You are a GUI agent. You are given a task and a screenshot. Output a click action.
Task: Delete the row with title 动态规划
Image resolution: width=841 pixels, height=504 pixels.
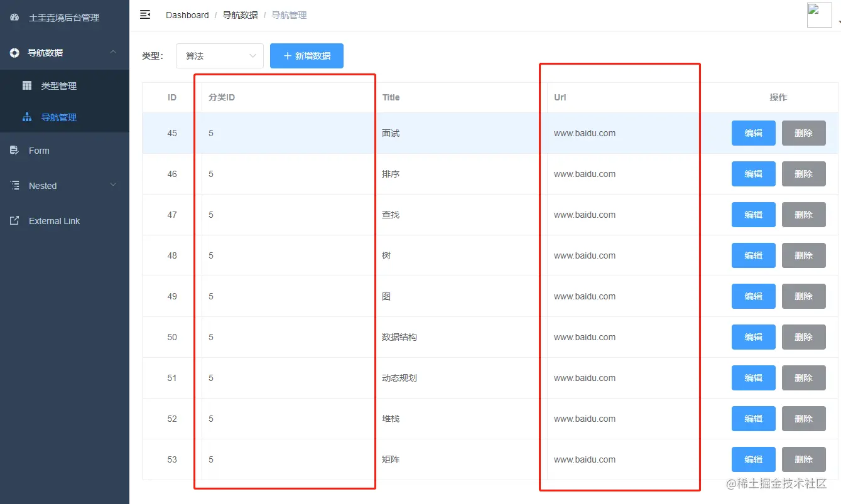(x=804, y=378)
